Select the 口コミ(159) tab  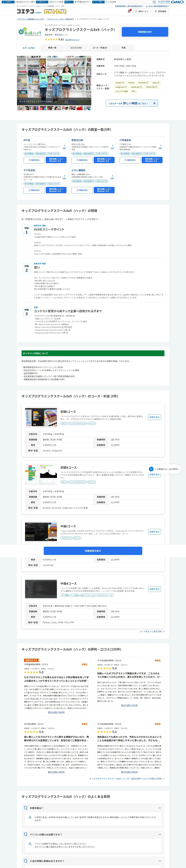[x=76, y=48]
